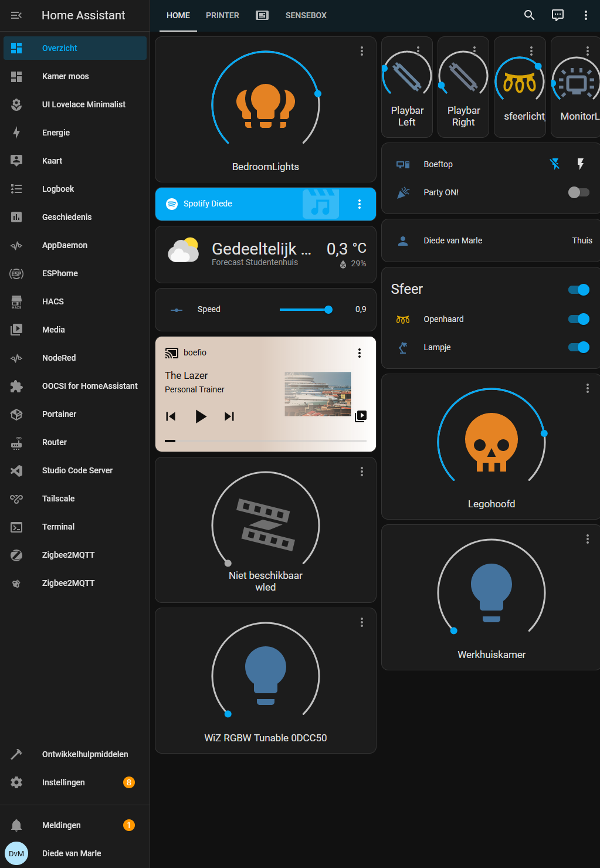Toggle the BedroomLights bulb icon
This screenshot has height=868, width=600.
click(266, 106)
